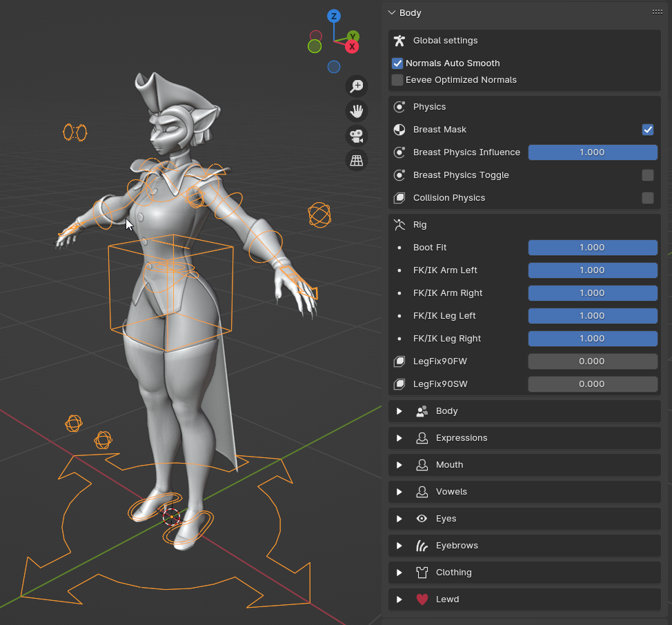Click the Breast Physics Toggle icon
672x625 pixels.
tap(399, 175)
